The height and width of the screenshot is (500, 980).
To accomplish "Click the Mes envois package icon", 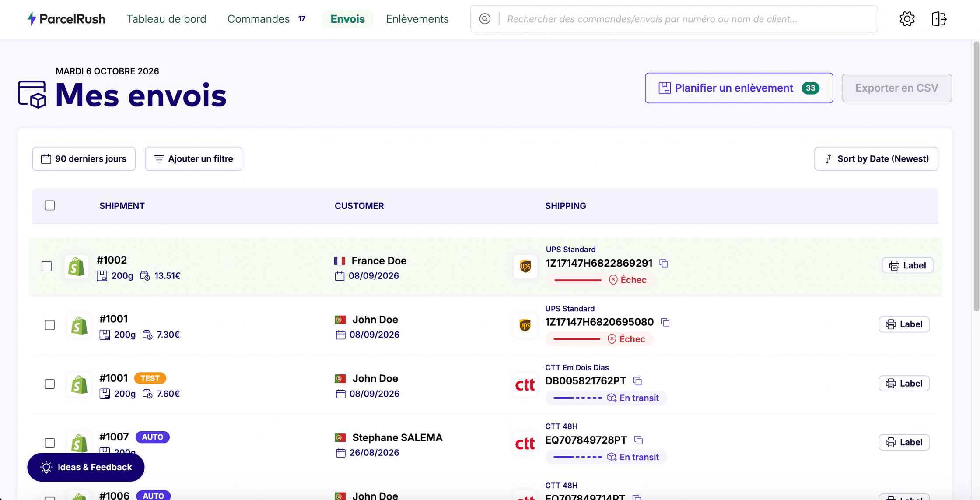I will tap(32, 94).
